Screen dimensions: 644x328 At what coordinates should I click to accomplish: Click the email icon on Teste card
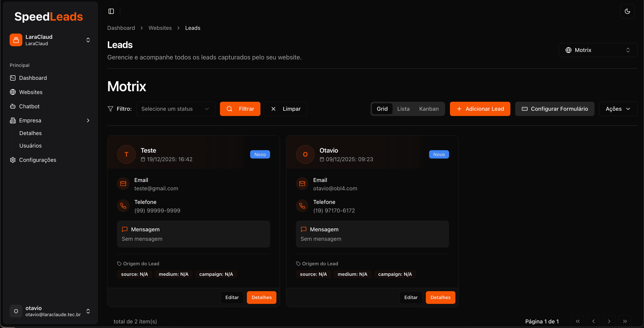(123, 184)
